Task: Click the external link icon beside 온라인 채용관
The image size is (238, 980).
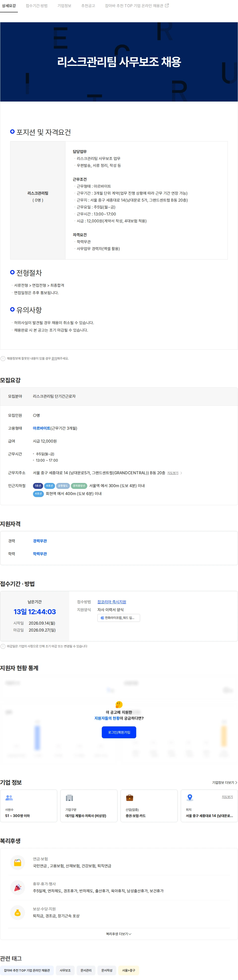Action: (167, 5)
